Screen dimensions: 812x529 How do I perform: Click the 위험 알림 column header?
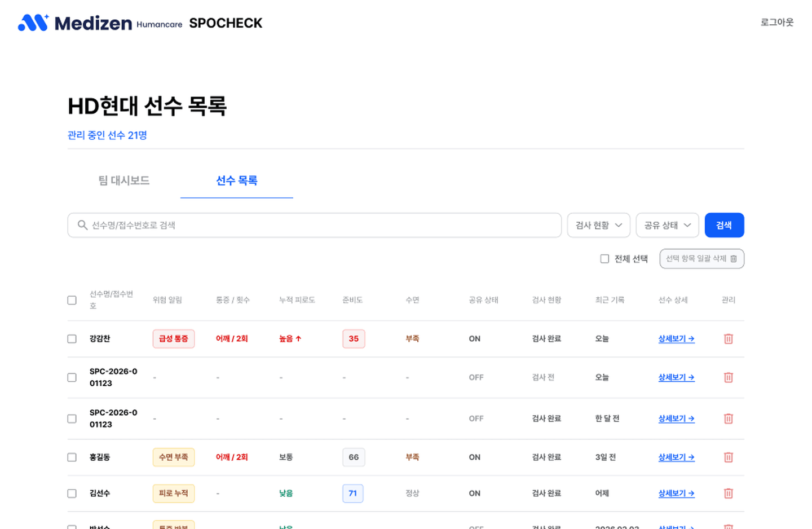click(x=167, y=300)
